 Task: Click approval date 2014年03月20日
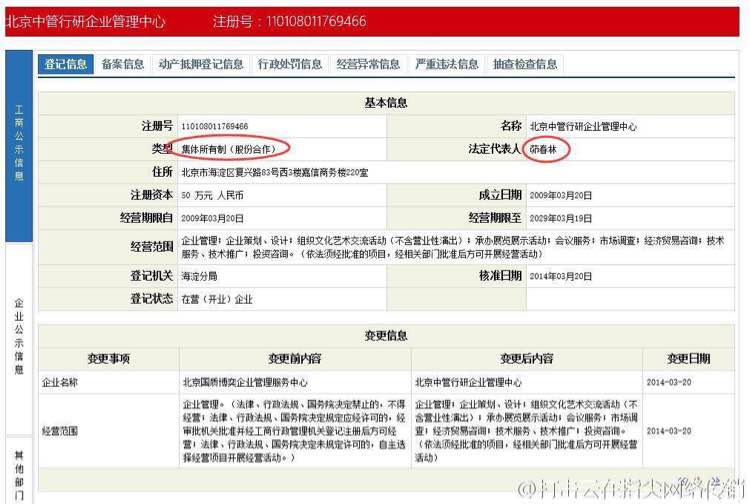[x=561, y=276]
